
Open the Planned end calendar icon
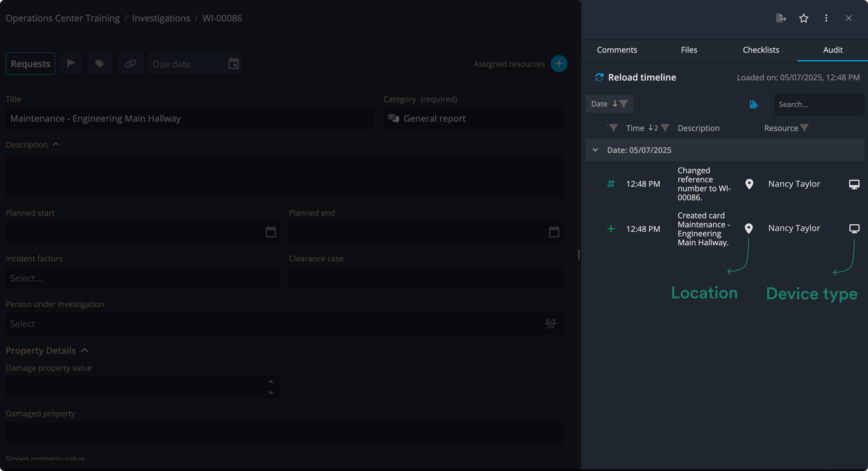[x=554, y=232]
